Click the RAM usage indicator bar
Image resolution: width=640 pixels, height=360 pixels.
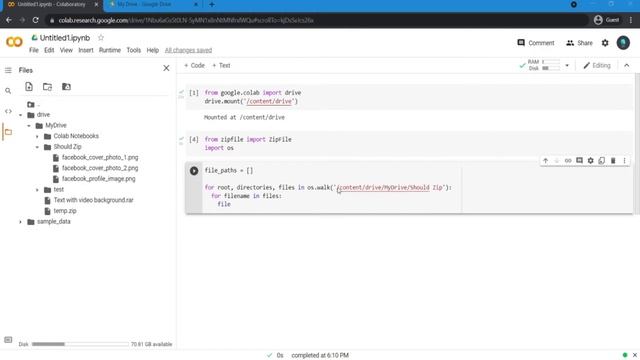tap(551, 62)
